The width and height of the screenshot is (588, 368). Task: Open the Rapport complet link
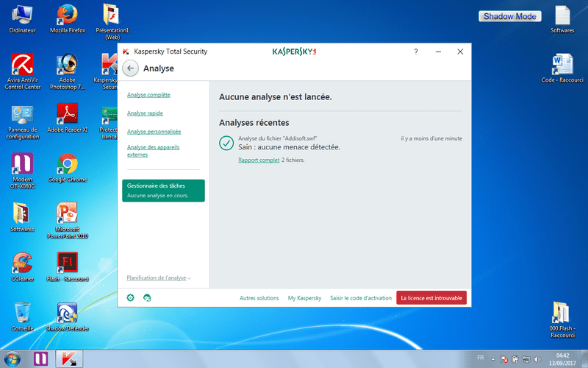[x=259, y=160]
